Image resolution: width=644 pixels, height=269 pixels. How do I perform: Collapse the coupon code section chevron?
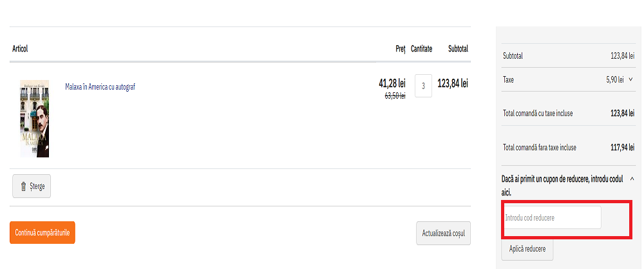632,179
